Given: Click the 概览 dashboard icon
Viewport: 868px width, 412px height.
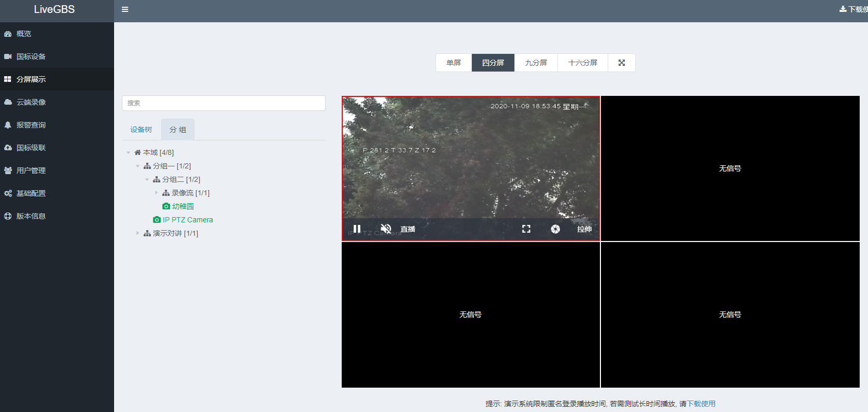Looking at the screenshot, I should click(x=8, y=34).
